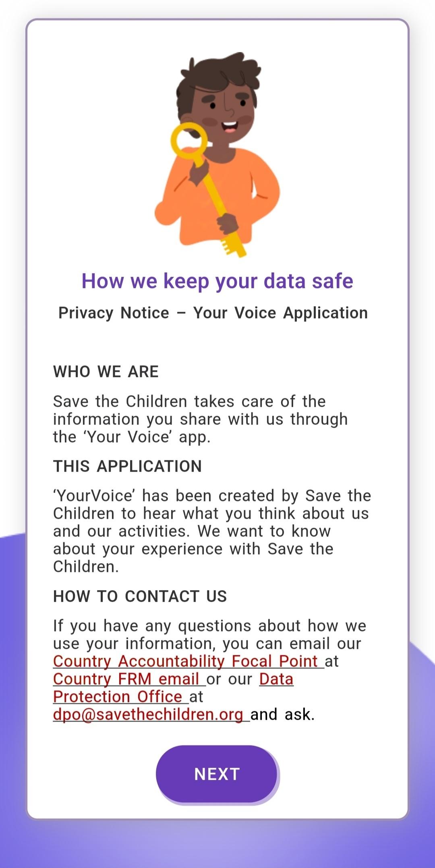
Task: Tap the 'Save the Children takes care' paragraph
Action: click(x=201, y=419)
